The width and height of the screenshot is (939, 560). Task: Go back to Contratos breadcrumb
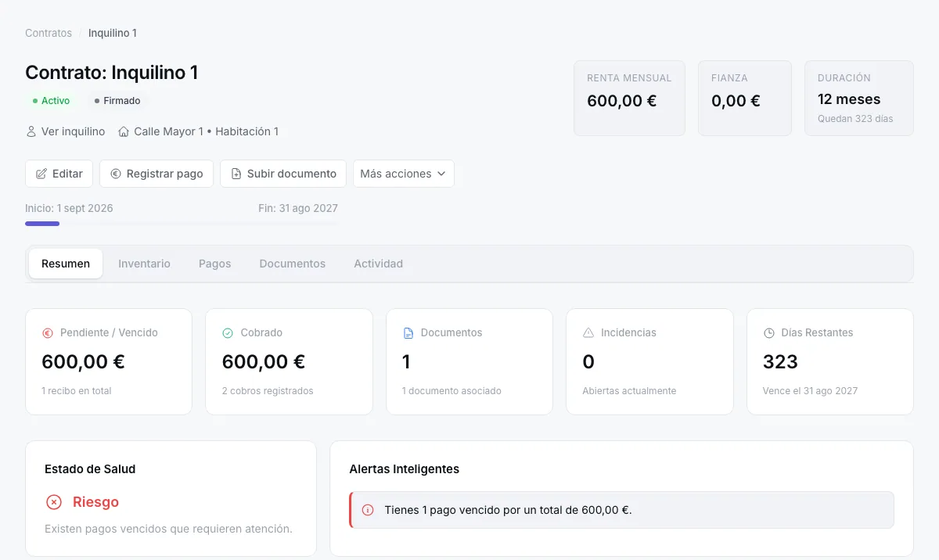(49, 33)
